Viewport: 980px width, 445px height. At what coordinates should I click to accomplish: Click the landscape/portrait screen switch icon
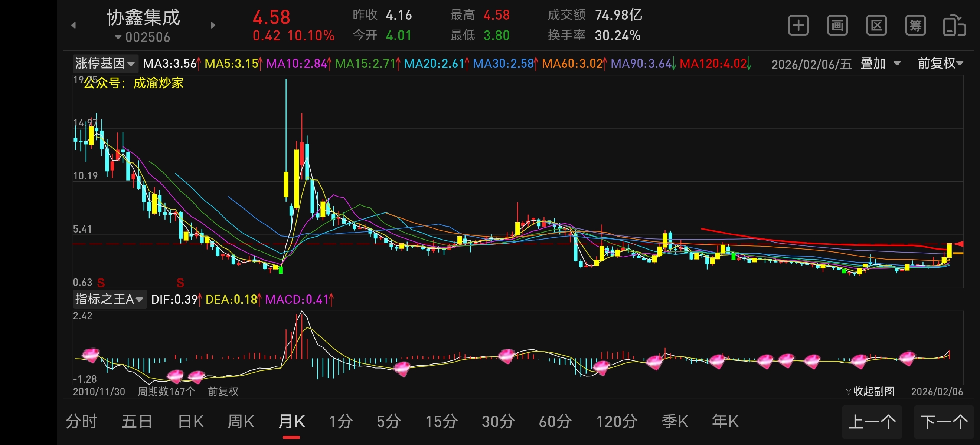click(x=954, y=26)
